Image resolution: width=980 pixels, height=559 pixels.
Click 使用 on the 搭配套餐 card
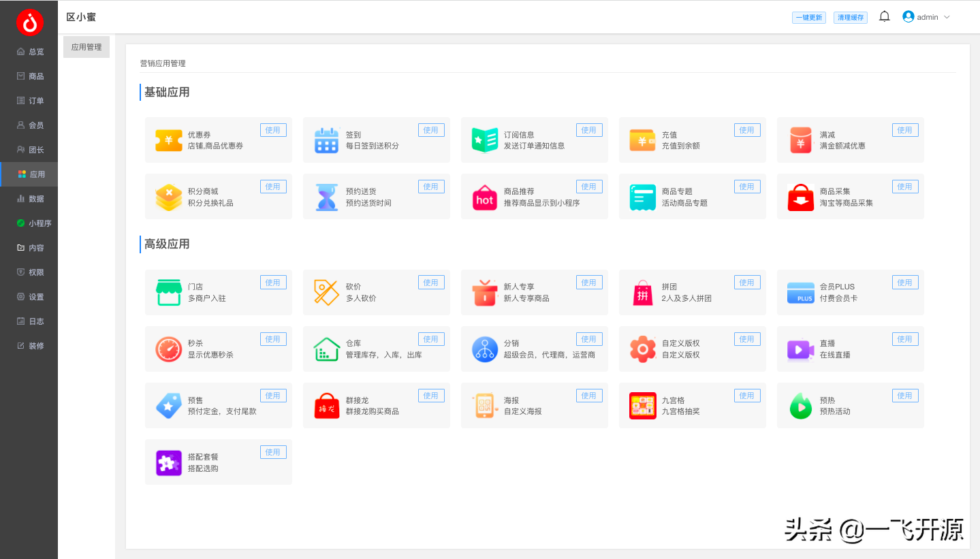tap(273, 452)
